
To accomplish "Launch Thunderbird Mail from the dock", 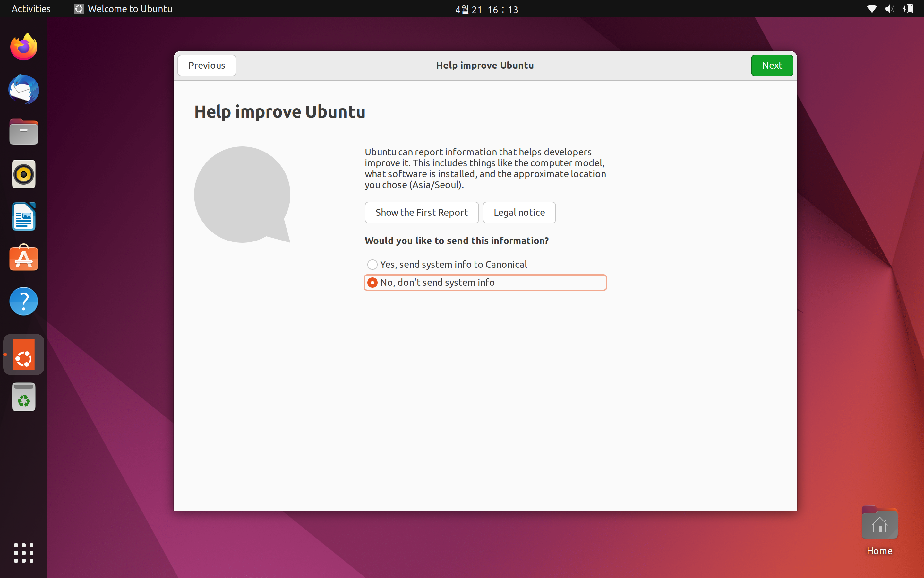I will pyautogui.click(x=24, y=90).
